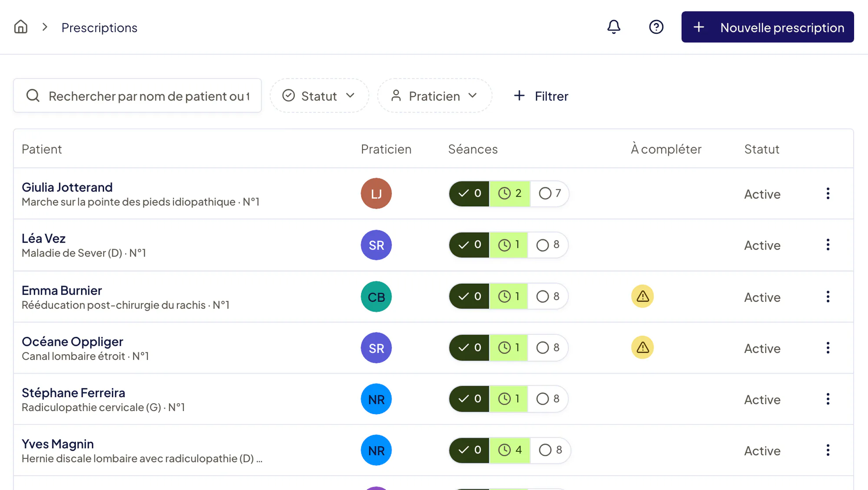Click Patient column header

click(x=42, y=149)
